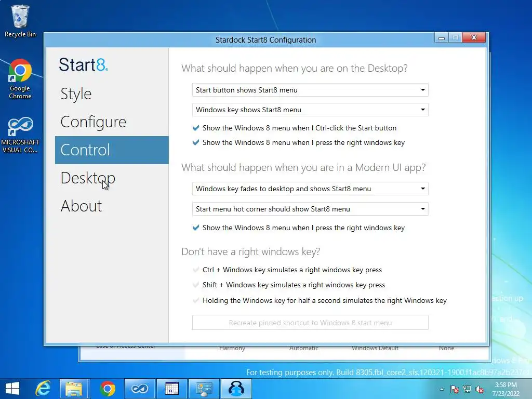Open the clock showing 3:58 PM
Image resolution: width=532 pixels, height=399 pixels.
click(506, 389)
